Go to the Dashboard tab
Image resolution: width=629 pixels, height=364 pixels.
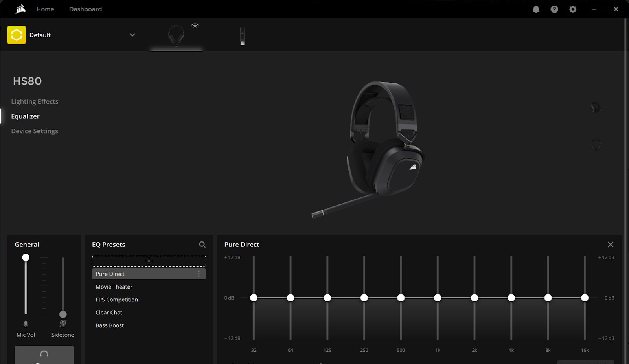point(85,9)
